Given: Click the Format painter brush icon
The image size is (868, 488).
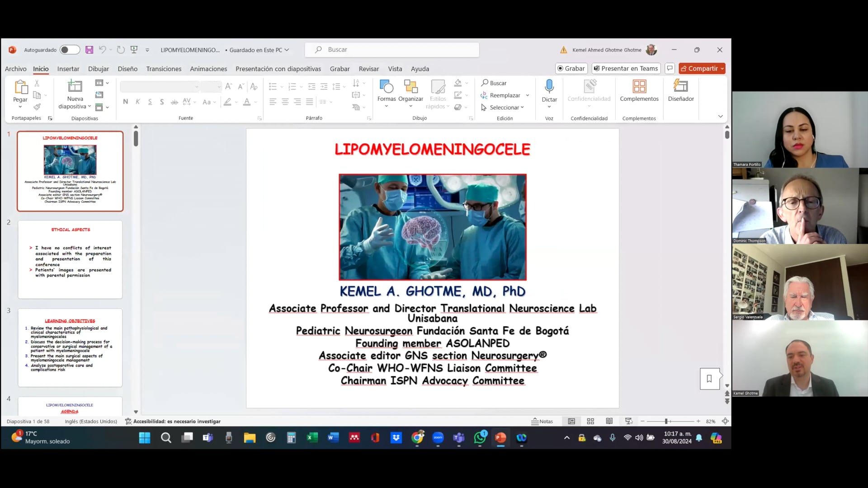Looking at the screenshot, I should click(37, 107).
